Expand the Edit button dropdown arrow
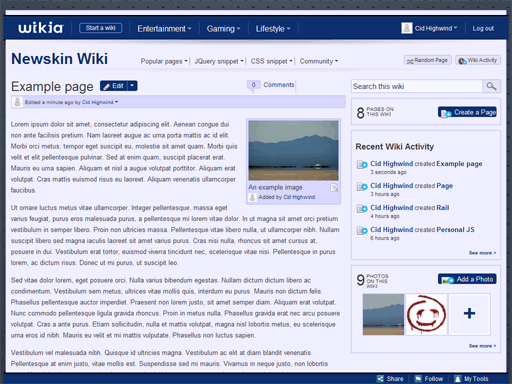Image resolution: width=512 pixels, height=384 pixels. 132,86
